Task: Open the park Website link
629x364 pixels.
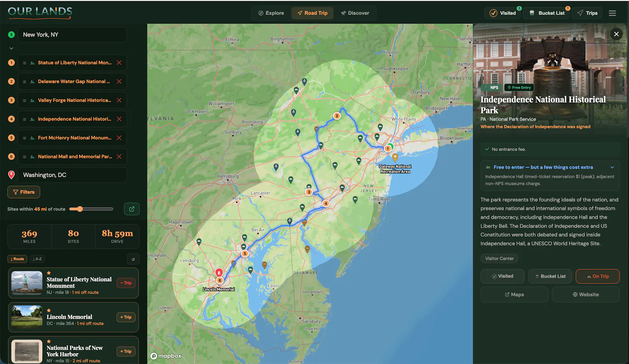Action: click(586, 295)
